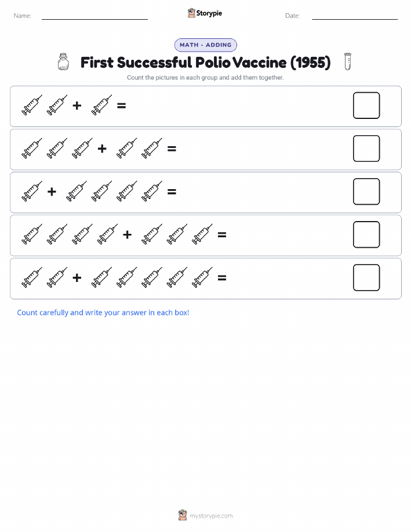Screen dimensions: 411x532
Task: Select the answer box for third problem
Action: pos(366,191)
